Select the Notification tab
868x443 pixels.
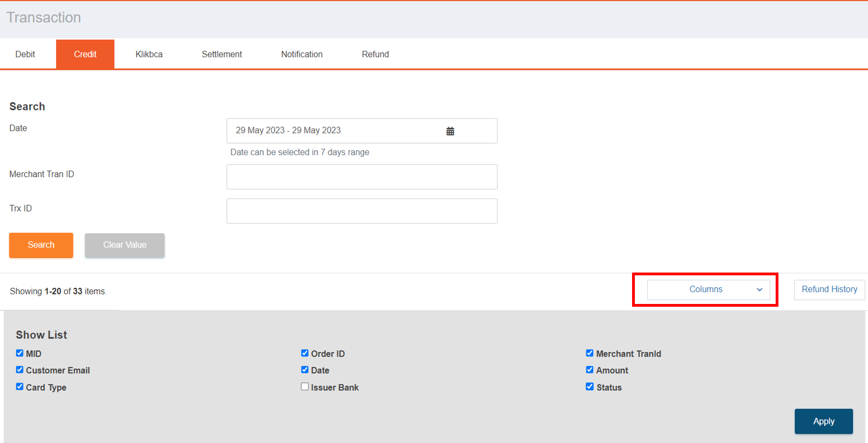tap(301, 54)
